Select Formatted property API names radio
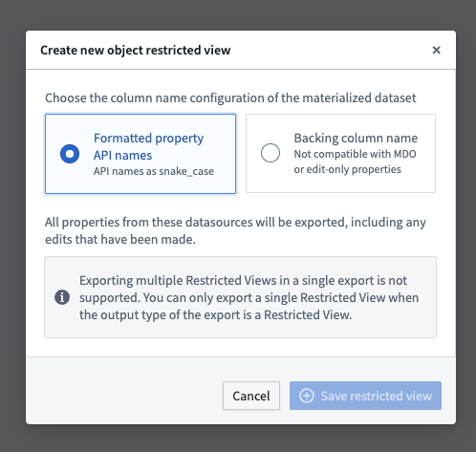476x452 pixels. (70, 154)
